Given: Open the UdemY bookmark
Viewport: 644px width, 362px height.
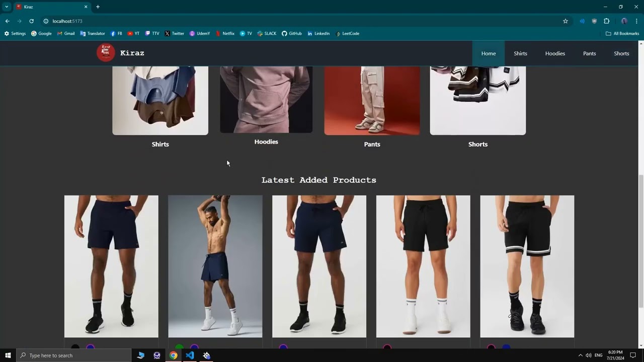Looking at the screenshot, I should 200,34.
